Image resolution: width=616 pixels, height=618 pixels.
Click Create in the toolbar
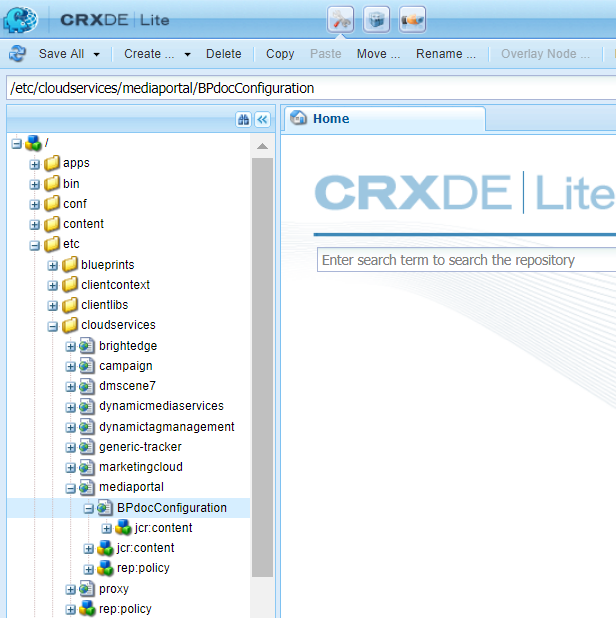[x=149, y=54]
